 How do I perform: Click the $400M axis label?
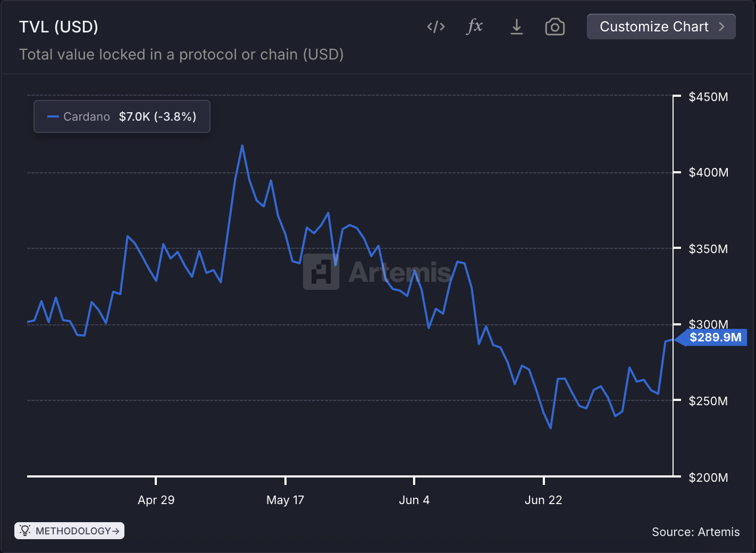[x=708, y=172]
